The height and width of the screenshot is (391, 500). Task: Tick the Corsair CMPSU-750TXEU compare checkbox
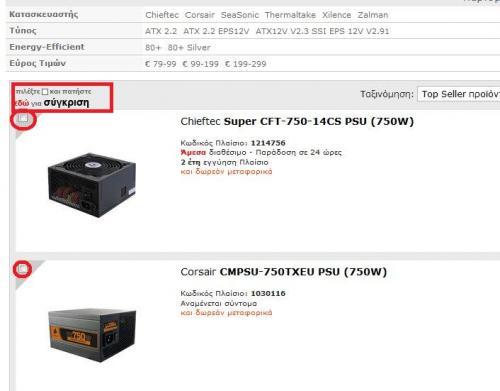click(22, 269)
